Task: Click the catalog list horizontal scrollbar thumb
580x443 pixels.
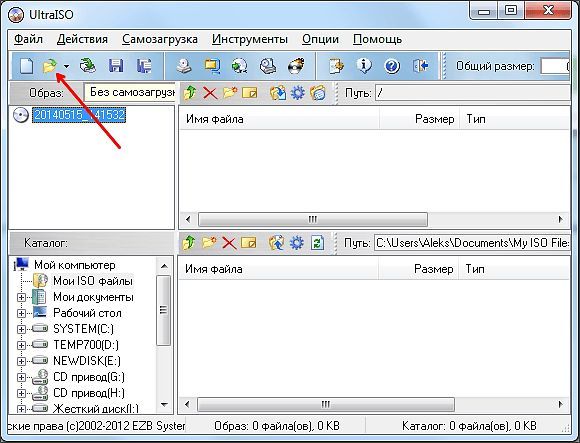Action: click(326, 404)
